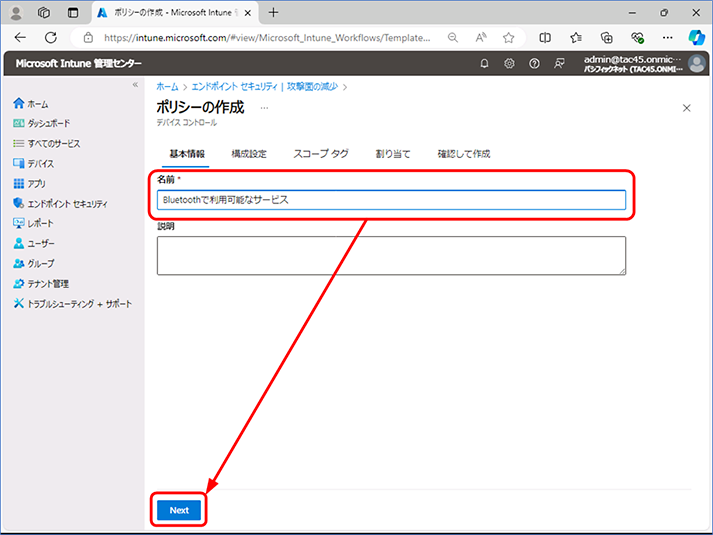Select the 基本情報 tab
This screenshot has height=535, width=713.
pyautogui.click(x=187, y=154)
